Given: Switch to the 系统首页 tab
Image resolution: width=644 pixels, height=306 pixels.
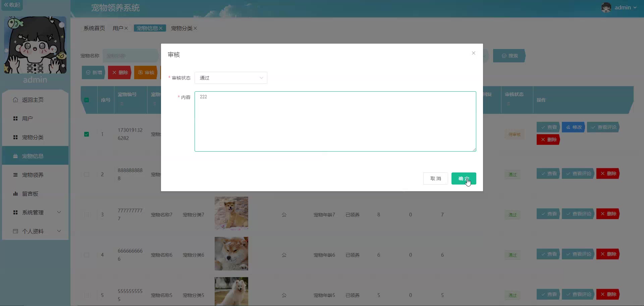Looking at the screenshot, I should pyautogui.click(x=94, y=28).
